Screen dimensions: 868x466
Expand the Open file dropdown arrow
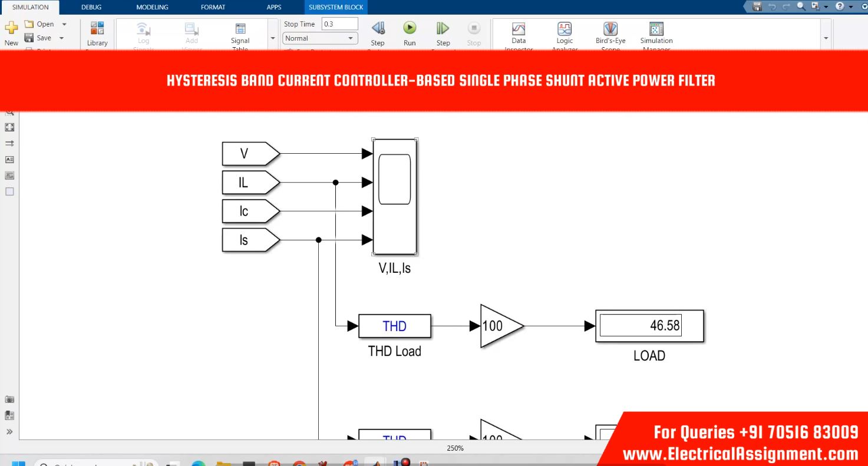coord(64,24)
